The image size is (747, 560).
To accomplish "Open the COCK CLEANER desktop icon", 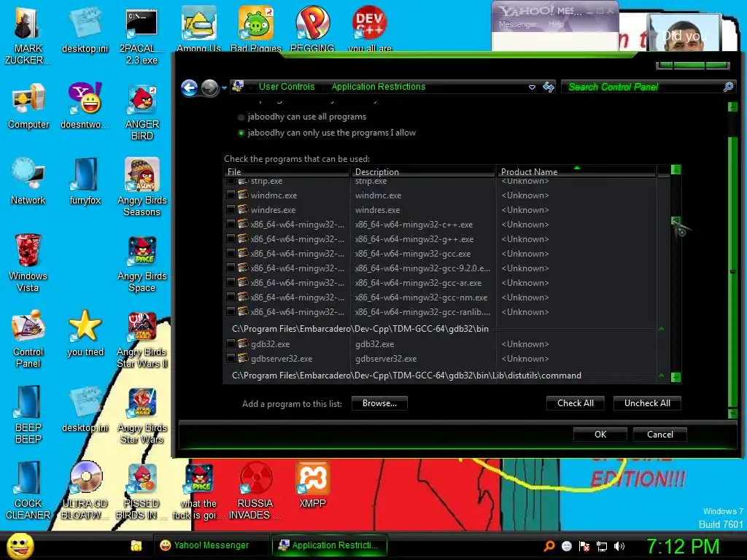I will pos(28,490).
